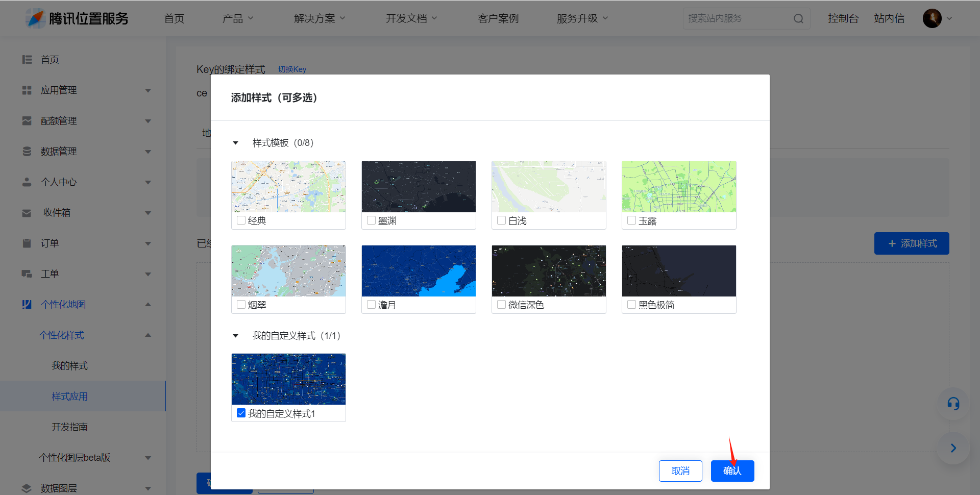
Task: Collapse the 个性化地图 sidebar arrow
Action: (148, 305)
